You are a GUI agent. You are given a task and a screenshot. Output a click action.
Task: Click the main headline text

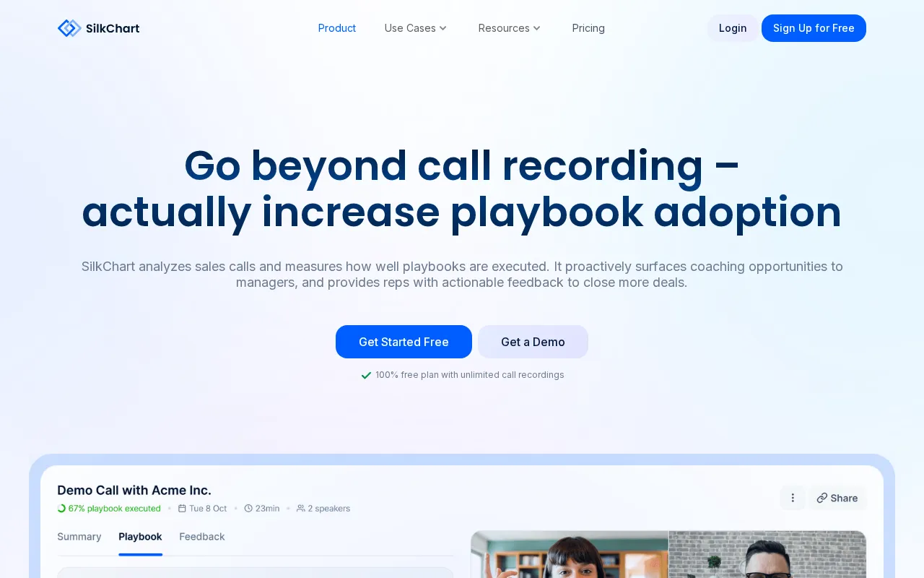pos(462,189)
